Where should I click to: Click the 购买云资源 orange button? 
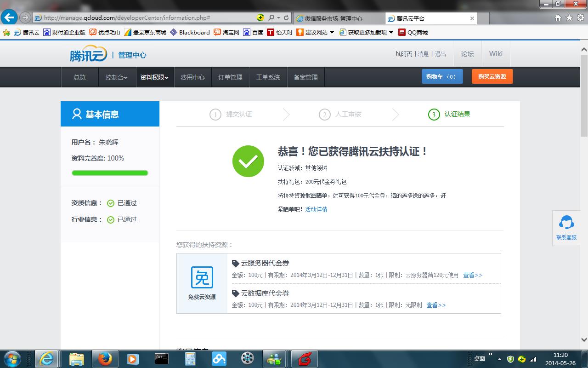pyautogui.click(x=492, y=76)
